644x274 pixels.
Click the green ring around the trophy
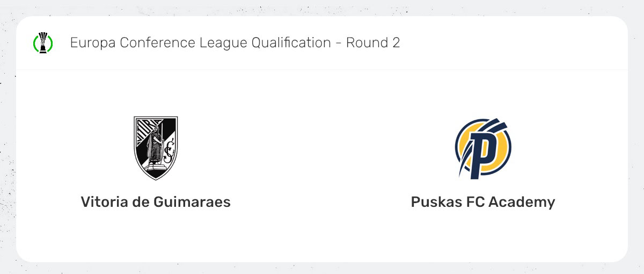35,43
